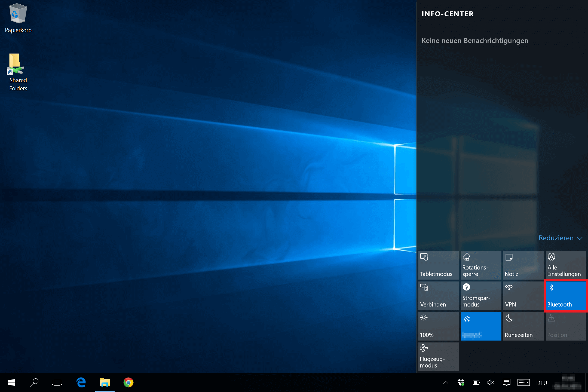Viewport: 588px width, 392px height.
Task: Expand hidden tray icons arrow
Action: pos(446,382)
